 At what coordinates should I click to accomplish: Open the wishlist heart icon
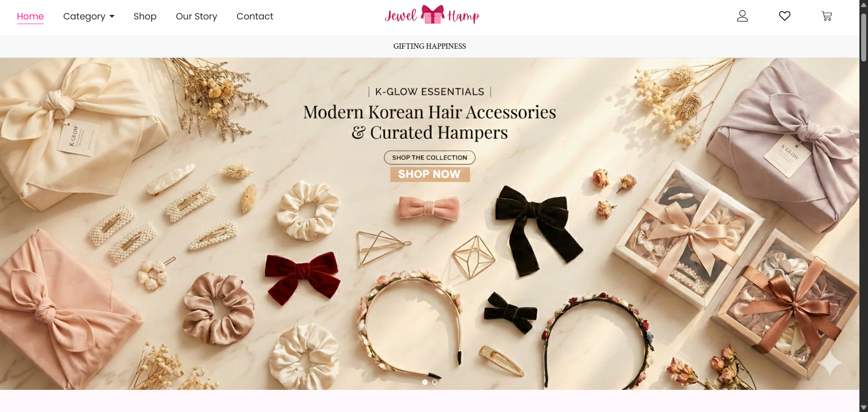[785, 16]
